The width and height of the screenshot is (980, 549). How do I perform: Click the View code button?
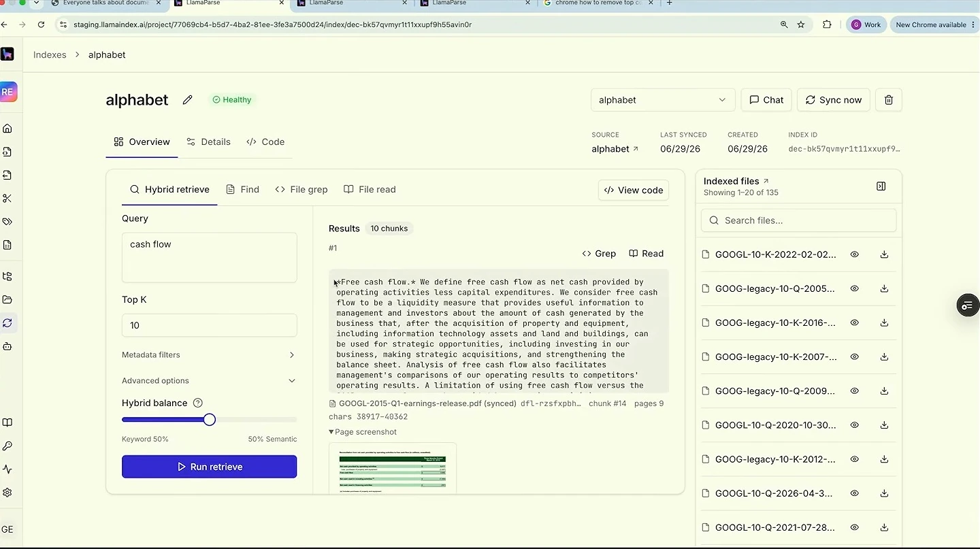click(634, 190)
